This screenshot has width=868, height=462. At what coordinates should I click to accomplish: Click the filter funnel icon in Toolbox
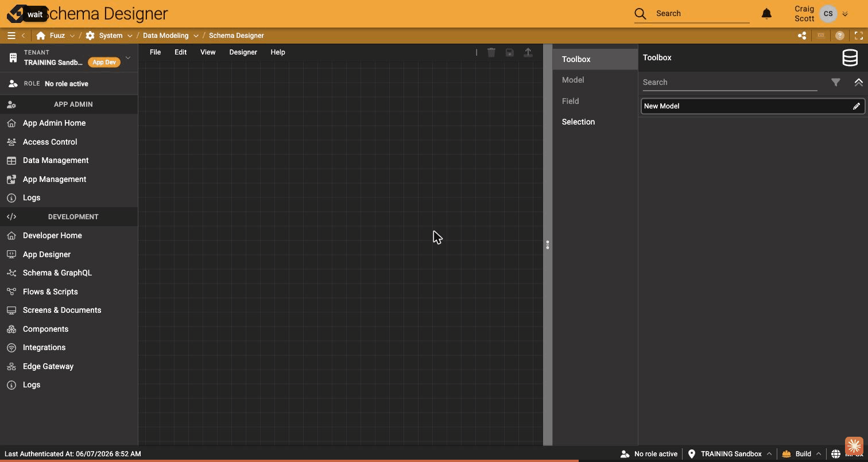click(836, 83)
